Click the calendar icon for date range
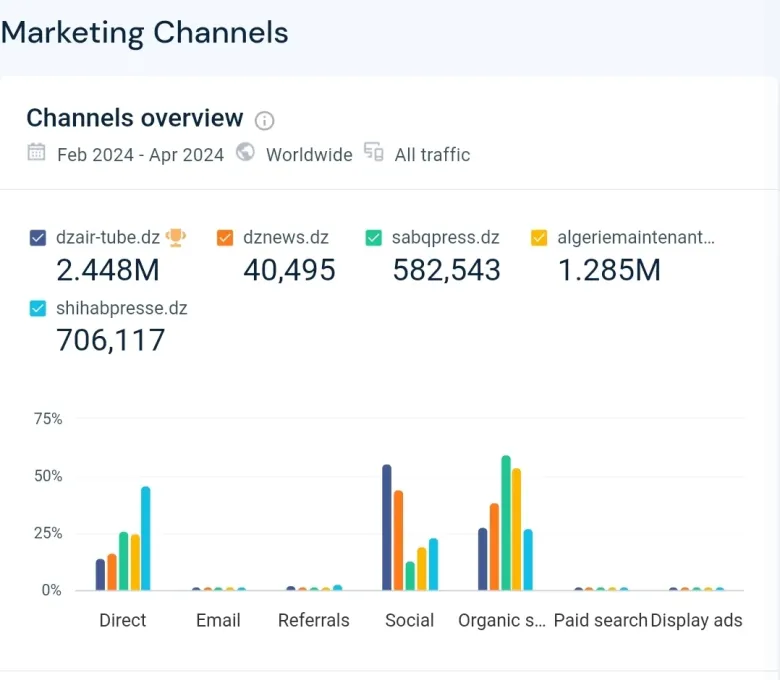This screenshot has height=680, width=780. [36, 152]
